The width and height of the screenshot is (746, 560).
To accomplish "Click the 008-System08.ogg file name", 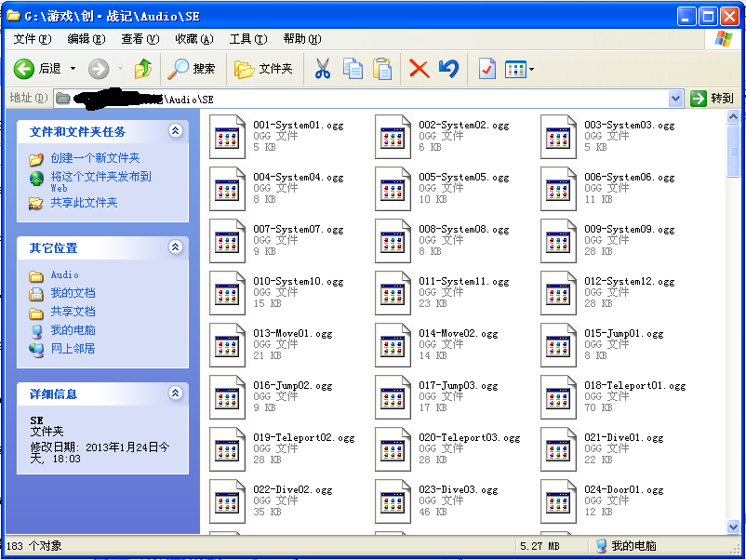I will 464,230.
